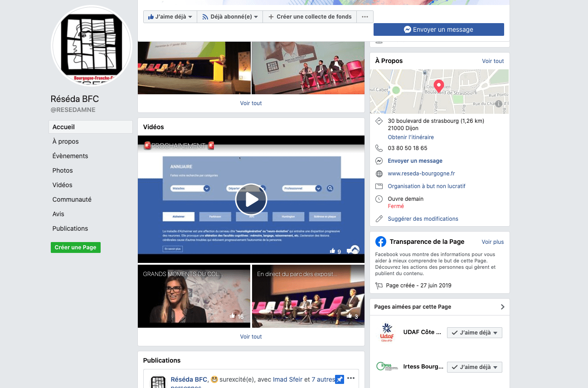Click Voir tout under the photos

(251, 103)
